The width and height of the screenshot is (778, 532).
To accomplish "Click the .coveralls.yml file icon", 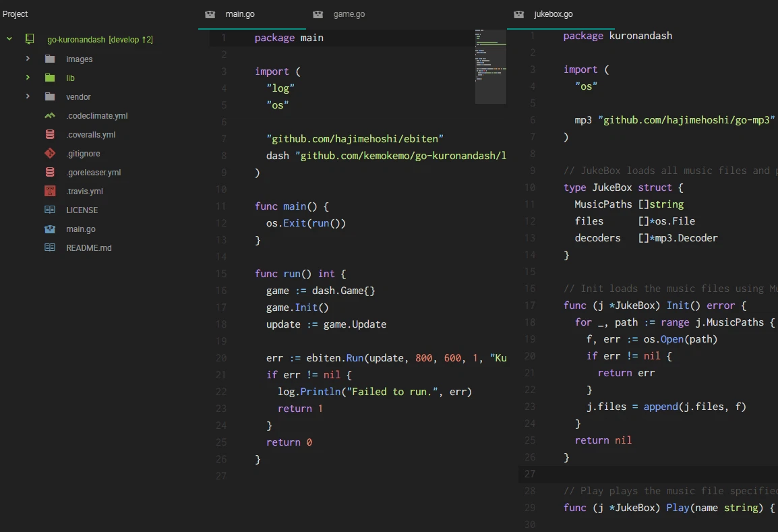I will (x=49, y=134).
